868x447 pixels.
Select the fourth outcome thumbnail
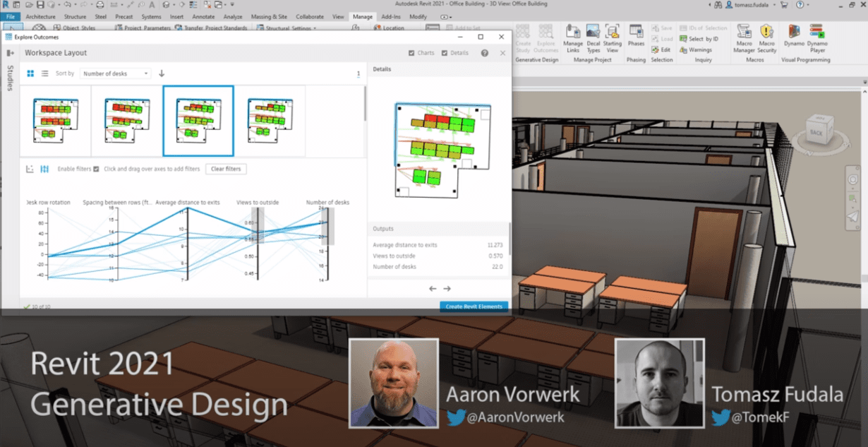pyautogui.click(x=270, y=121)
